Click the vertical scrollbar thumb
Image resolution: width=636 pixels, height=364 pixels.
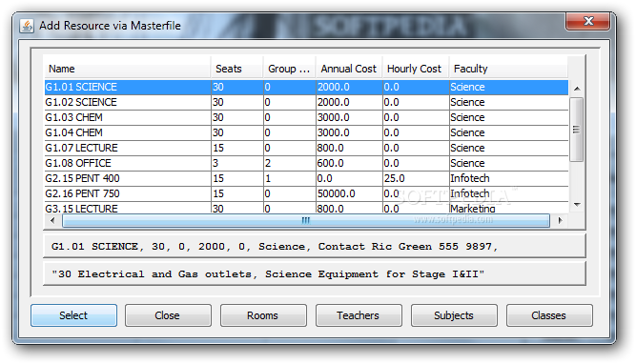tap(576, 130)
